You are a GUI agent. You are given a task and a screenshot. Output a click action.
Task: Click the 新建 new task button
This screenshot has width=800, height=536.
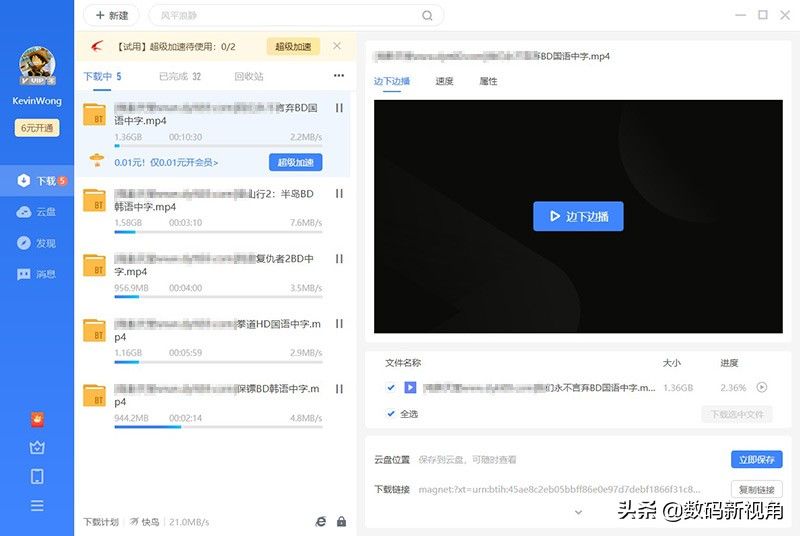pos(112,16)
